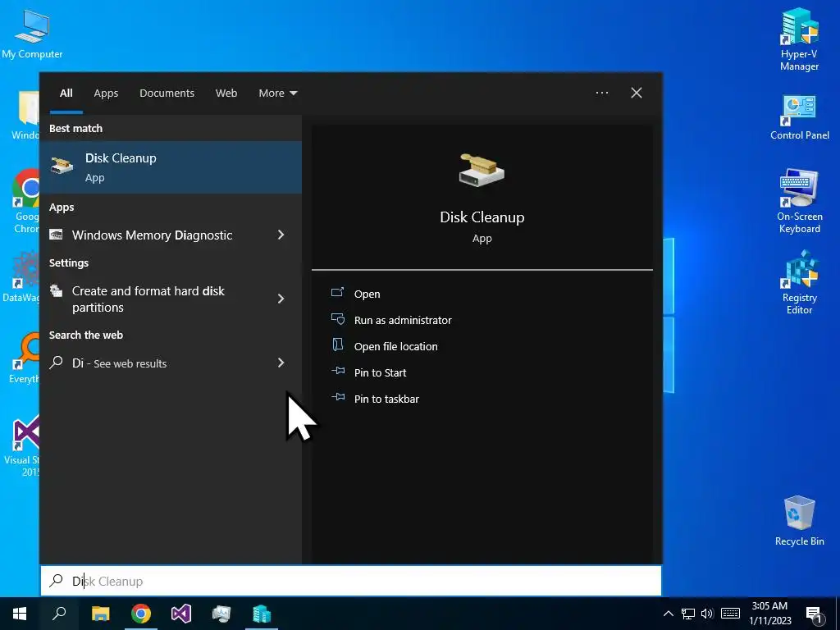Open the three-dots options menu
840x630 pixels.
pyautogui.click(x=601, y=93)
